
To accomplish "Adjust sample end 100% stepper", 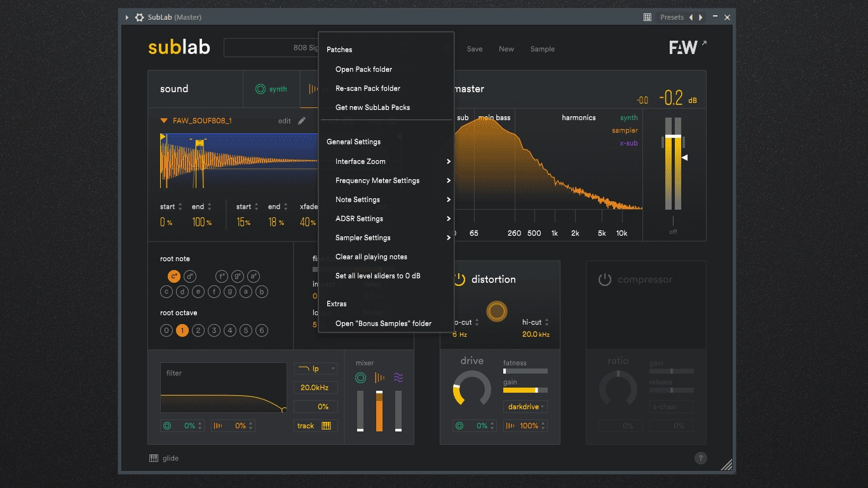I will (x=209, y=207).
